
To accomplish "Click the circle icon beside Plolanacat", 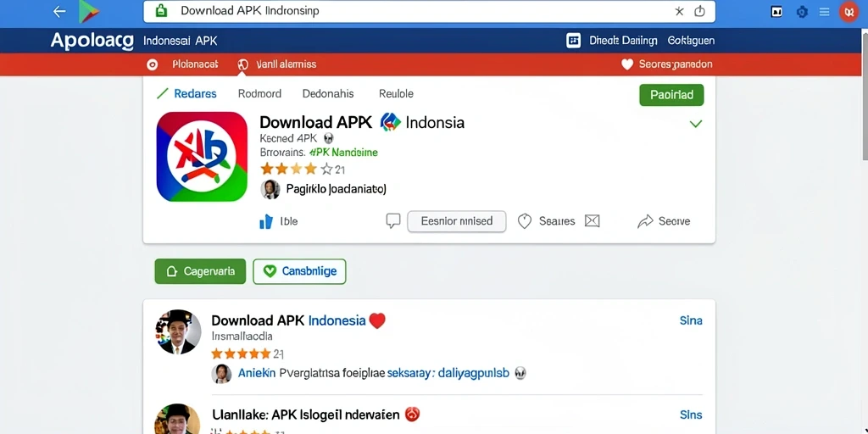I will pos(153,64).
